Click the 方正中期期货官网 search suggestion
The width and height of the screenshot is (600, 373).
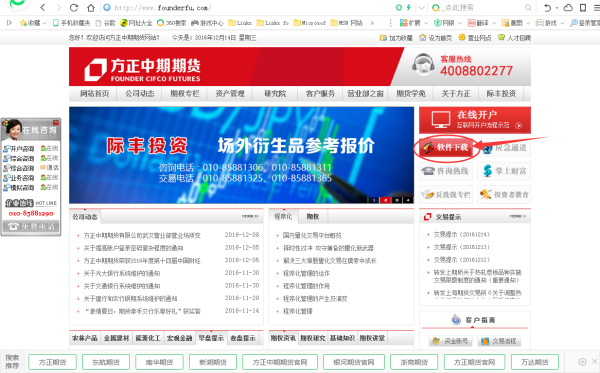[280, 362]
